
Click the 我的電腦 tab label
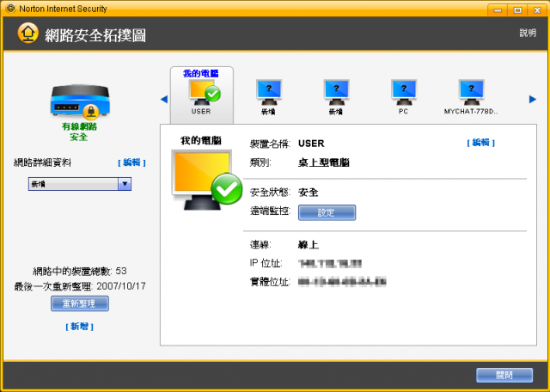point(201,74)
